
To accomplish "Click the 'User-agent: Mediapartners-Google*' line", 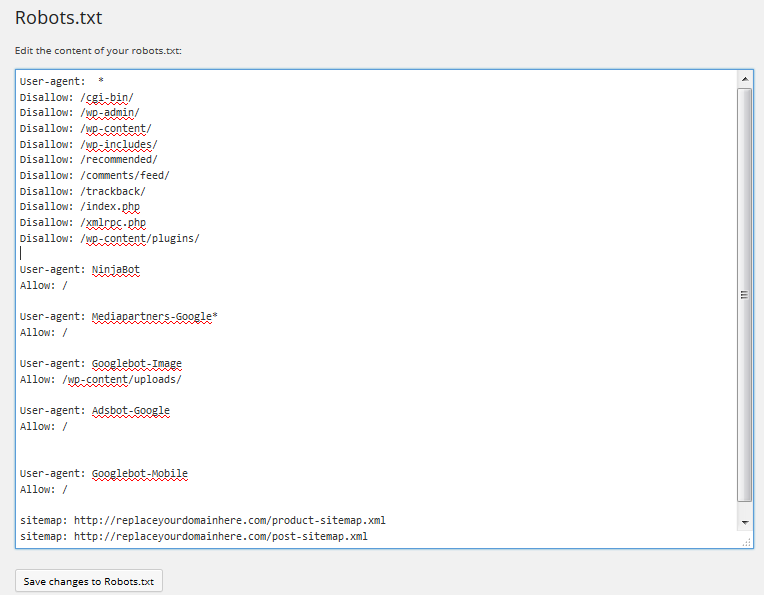I will tap(119, 317).
